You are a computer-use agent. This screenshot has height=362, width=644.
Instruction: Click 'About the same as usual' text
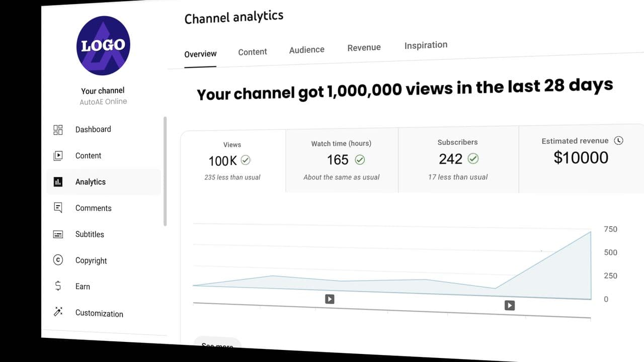(x=342, y=177)
